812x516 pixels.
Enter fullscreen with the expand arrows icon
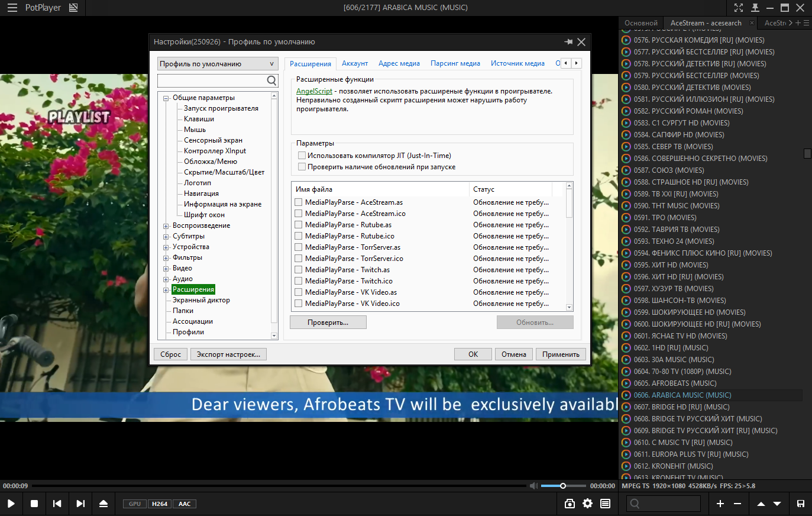[x=739, y=8]
